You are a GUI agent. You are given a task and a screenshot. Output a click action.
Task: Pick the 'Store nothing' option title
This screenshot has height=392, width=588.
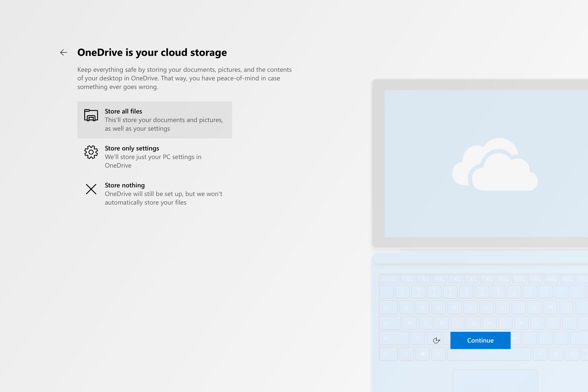tap(124, 185)
